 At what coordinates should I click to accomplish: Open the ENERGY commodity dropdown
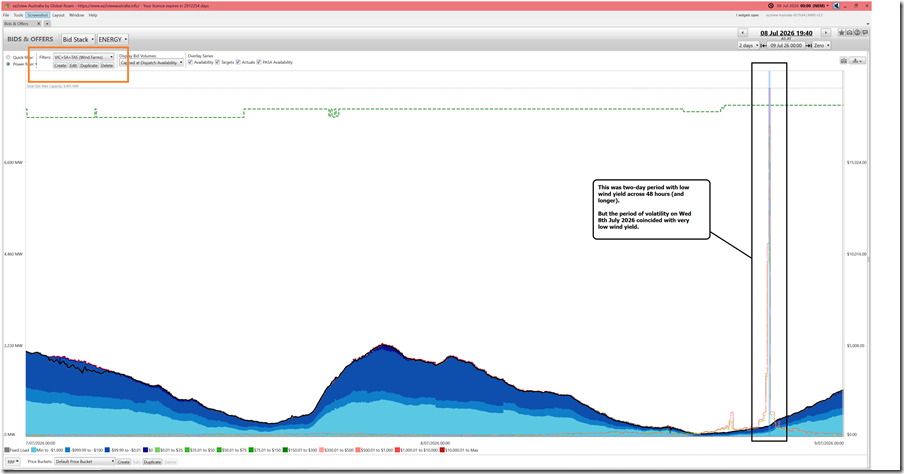click(x=112, y=39)
